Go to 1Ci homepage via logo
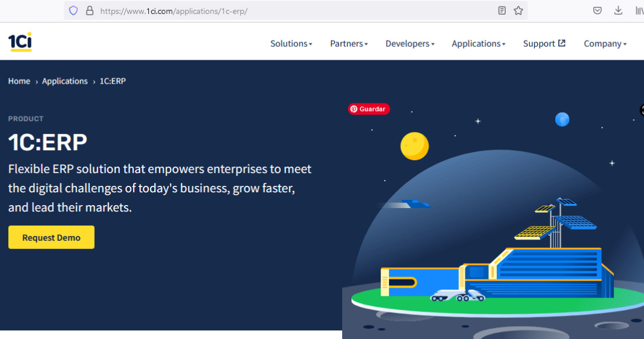The height and width of the screenshot is (339, 644). pos(20,42)
